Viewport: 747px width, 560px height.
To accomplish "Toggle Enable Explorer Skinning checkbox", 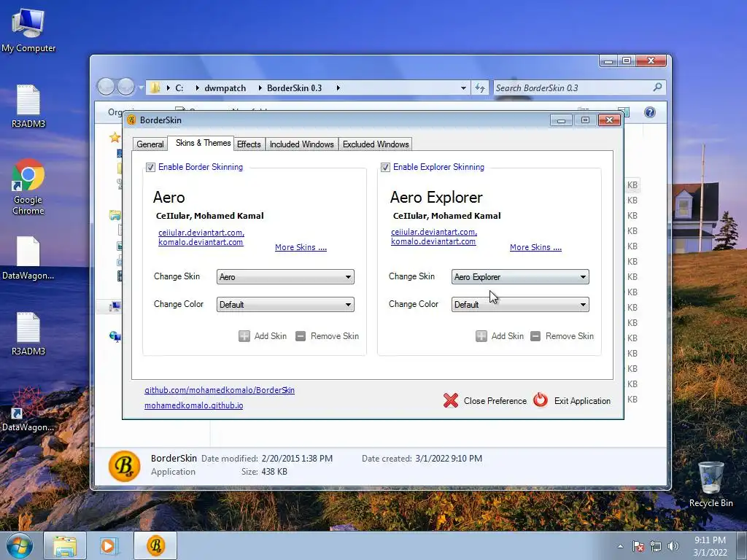I will (x=385, y=167).
